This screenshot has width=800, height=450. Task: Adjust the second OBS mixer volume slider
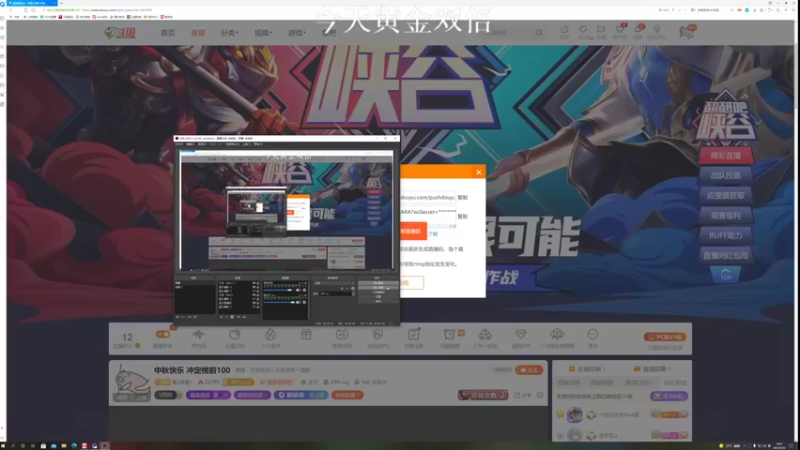pos(279,302)
